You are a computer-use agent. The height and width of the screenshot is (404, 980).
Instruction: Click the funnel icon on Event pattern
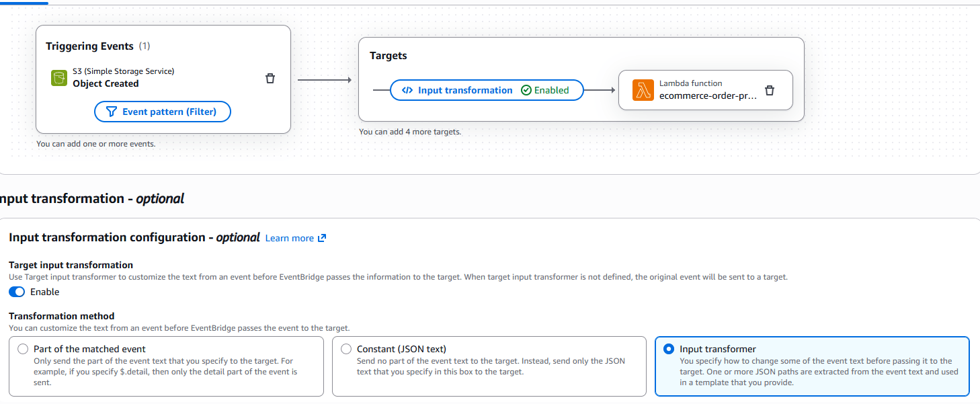[x=112, y=112]
